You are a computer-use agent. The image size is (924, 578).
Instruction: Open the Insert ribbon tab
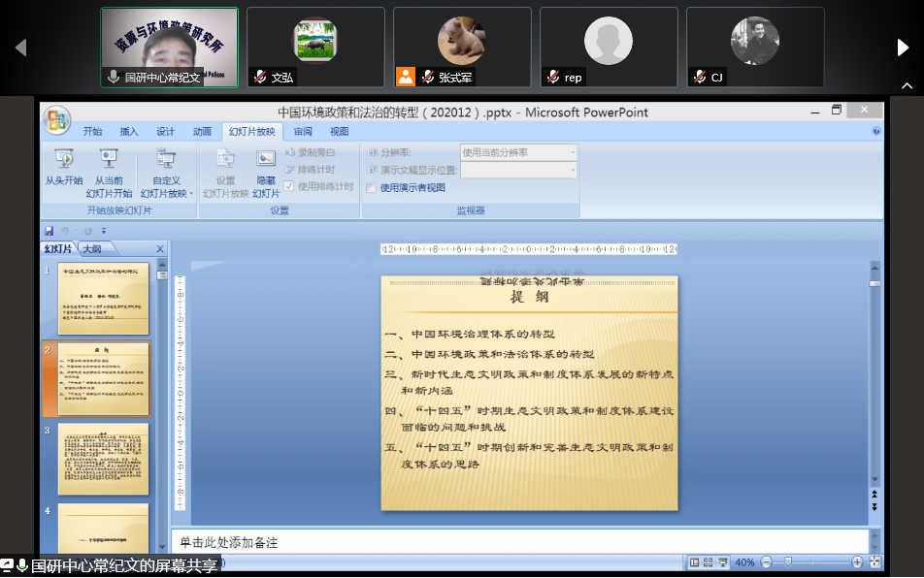pos(129,132)
